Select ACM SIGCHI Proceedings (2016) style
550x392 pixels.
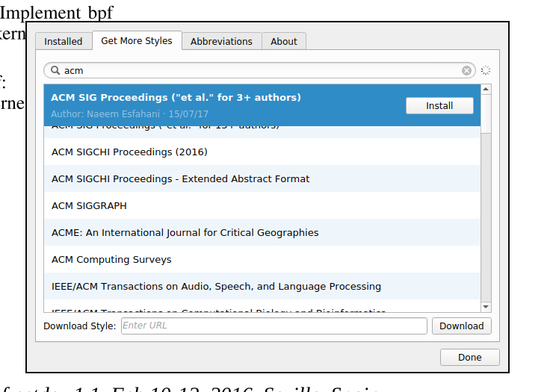(262, 152)
